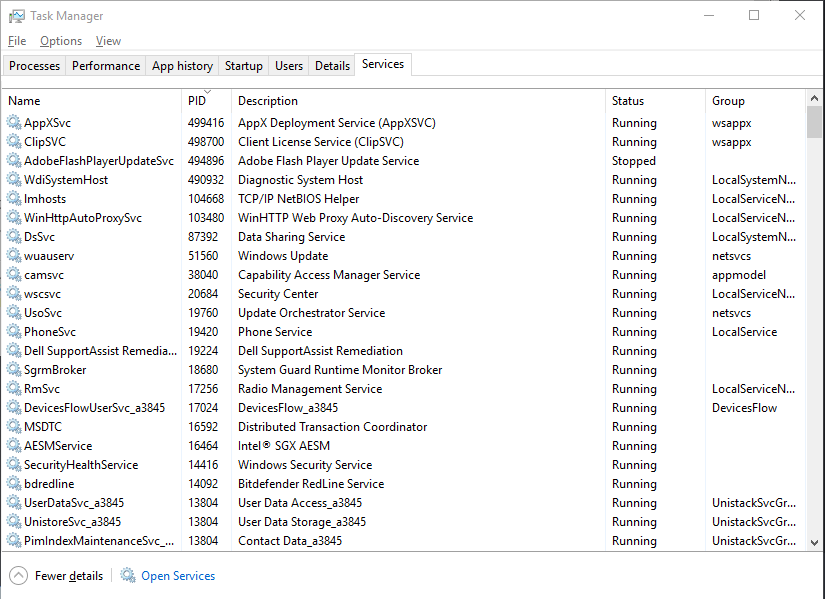This screenshot has height=599, width=825.
Task: Click the Dell SupportAssist Remediation gear icon
Action: 14,351
